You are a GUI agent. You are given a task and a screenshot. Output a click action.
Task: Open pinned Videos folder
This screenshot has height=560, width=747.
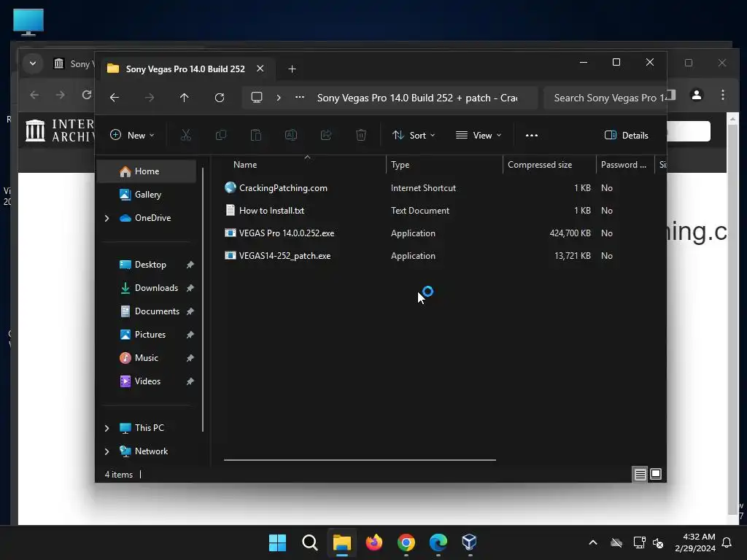click(147, 381)
